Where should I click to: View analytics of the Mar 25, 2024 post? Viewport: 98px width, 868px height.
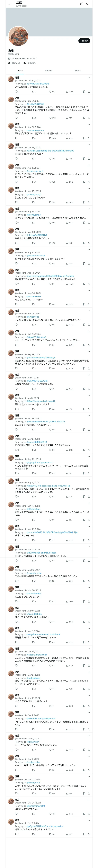[x=69, y=203]
